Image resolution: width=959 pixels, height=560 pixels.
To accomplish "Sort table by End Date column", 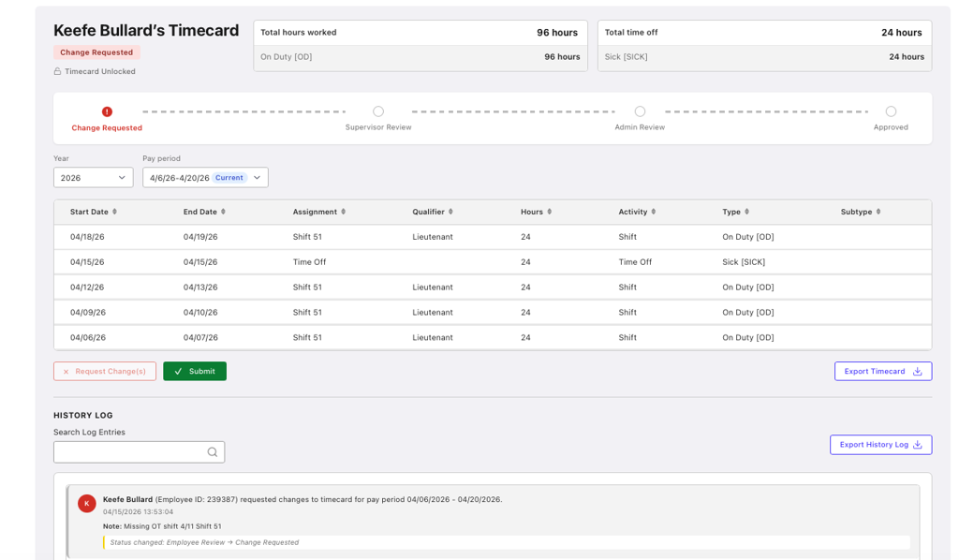I will point(223,212).
